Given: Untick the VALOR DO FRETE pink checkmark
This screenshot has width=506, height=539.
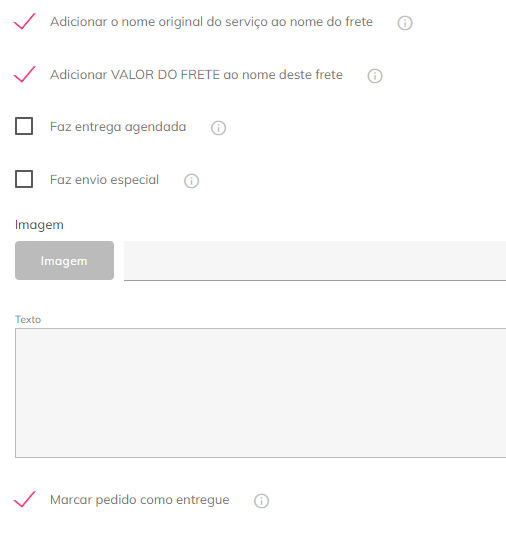Looking at the screenshot, I should 24,74.
